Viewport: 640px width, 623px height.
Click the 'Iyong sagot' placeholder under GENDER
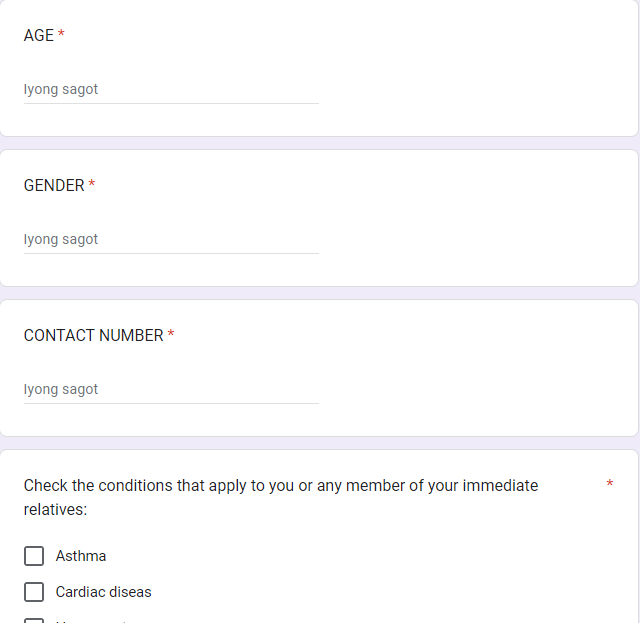point(61,239)
